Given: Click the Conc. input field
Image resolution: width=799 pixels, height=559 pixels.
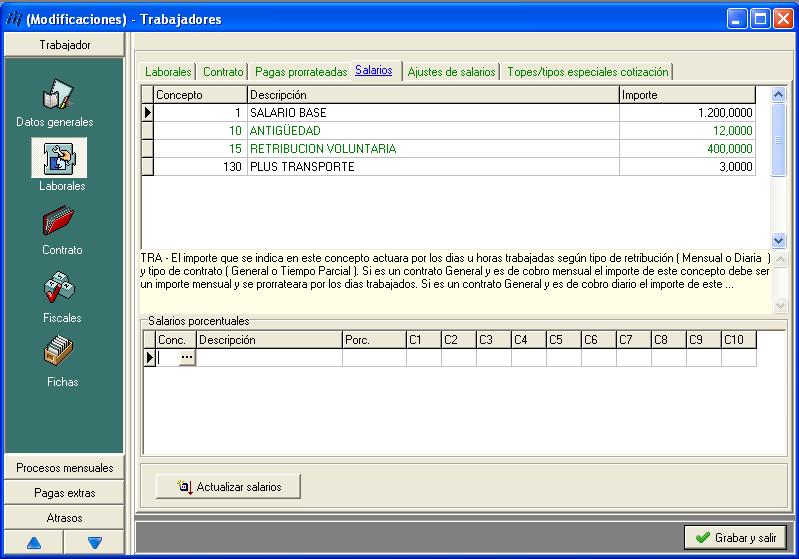Looking at the screenshot, I should (168, 358).
